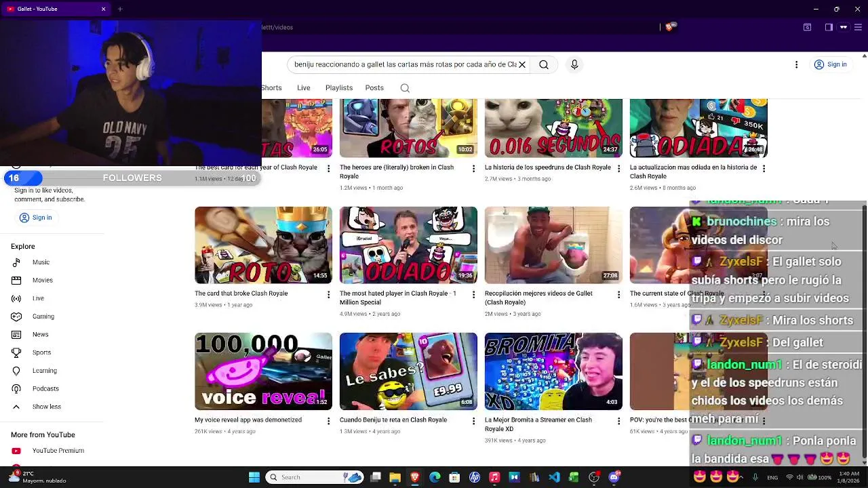Open the 100,000 voice reveal thumbnail
The width and height of the screenshot is (868, 488).
pyautogui.click(x=263, y=371)
